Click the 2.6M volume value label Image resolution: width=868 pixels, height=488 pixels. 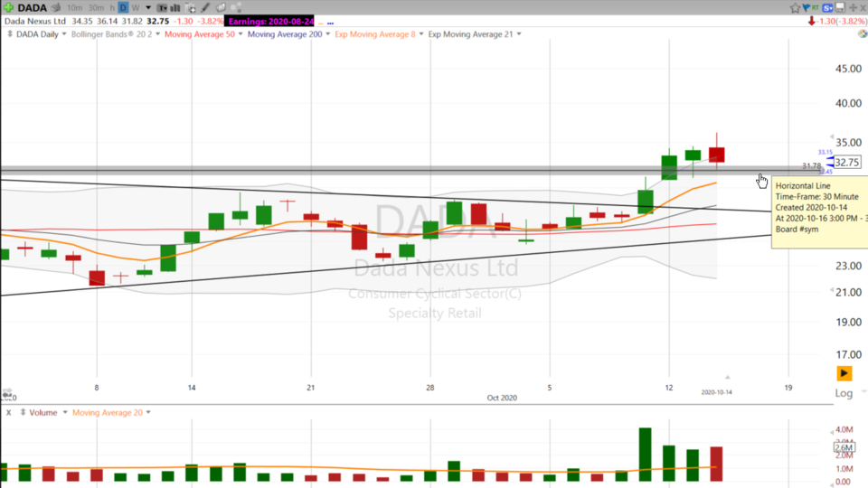click(x=844, y=447)
